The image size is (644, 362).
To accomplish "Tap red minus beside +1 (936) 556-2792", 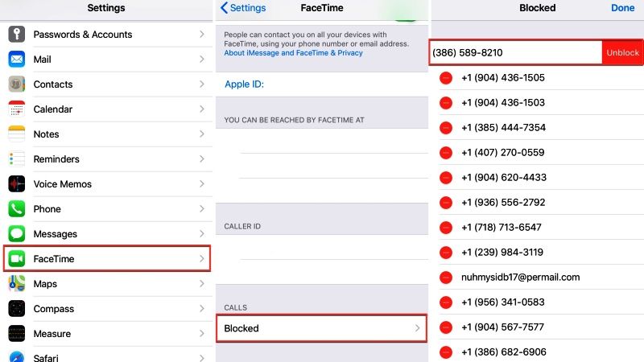I will (x=446, y=203).
